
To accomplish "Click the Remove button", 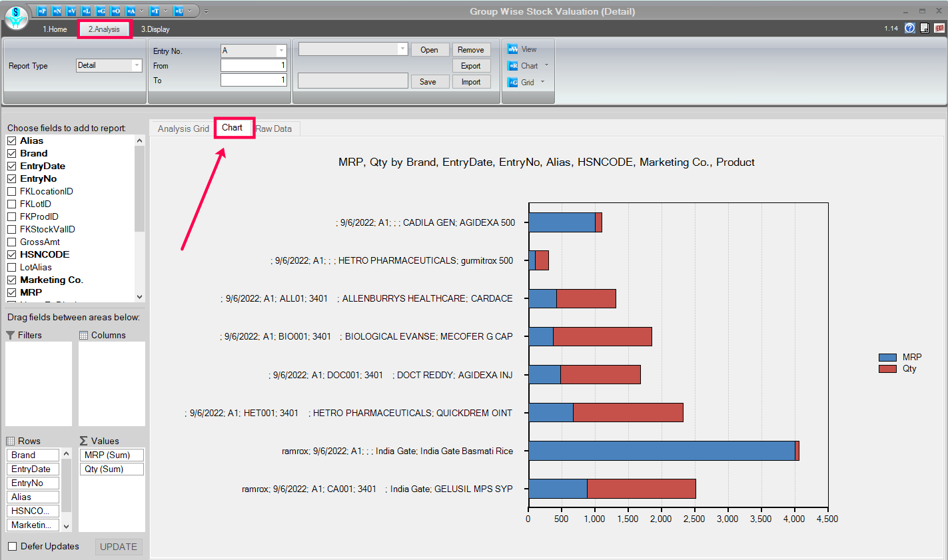I will pyautogui.click(x=471, y=50).
